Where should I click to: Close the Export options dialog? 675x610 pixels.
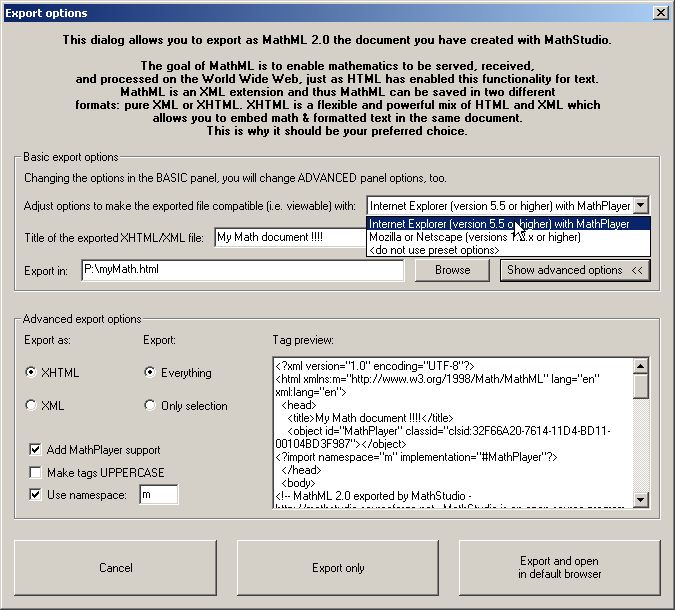[x=660, y=13]
